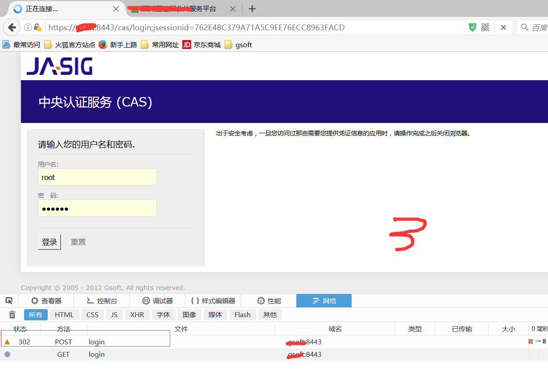Screen dimensions: 548x392
Task: Toggle the 媒体 media filter
Action: (215, 314)
